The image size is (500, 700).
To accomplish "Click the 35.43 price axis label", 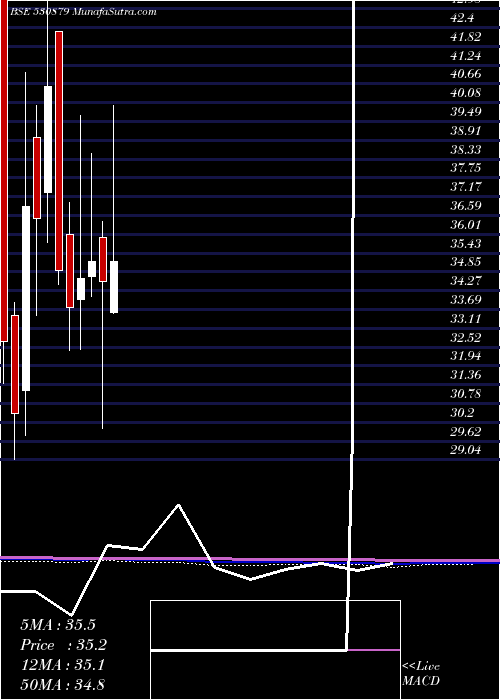I will [466, 243].
